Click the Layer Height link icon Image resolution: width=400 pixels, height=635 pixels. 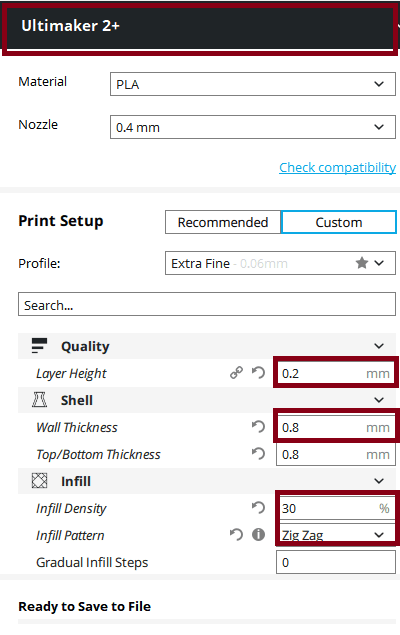(x=236, y=373)
